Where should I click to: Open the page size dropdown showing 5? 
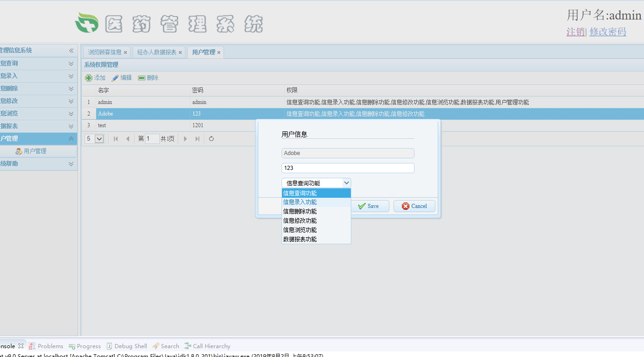pyautogui.click(x=100, y=138)
